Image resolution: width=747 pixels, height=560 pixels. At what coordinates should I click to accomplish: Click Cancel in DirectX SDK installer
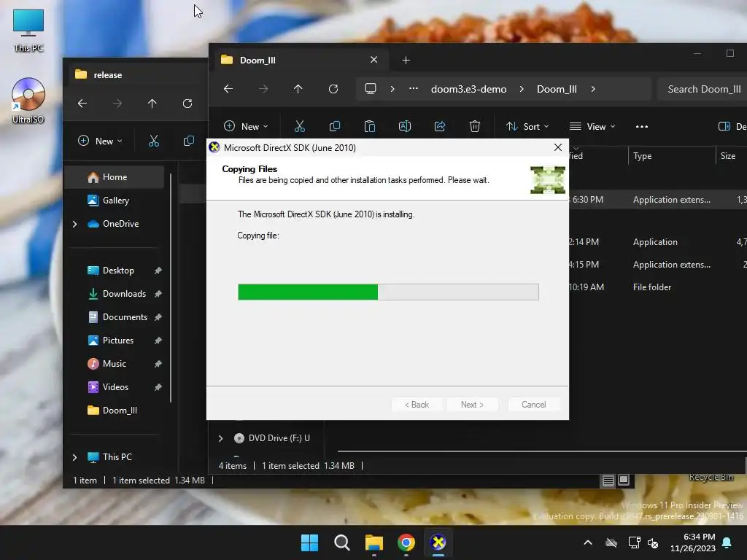(x=533, y=404)
